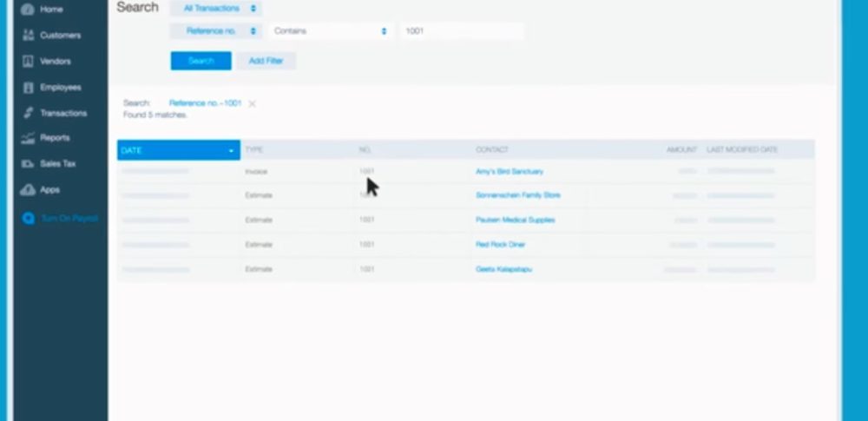Select the Employees sidebar icon
868x421 pixels.
coord(28,88)
